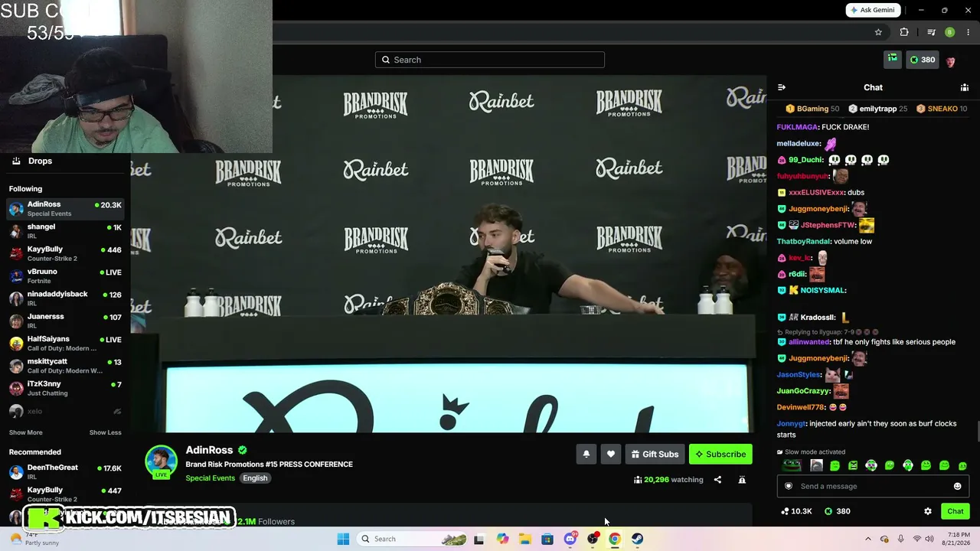Click the Ask Gemini button
The height and width of the screenshot is (551, 980).
(873, 10)
